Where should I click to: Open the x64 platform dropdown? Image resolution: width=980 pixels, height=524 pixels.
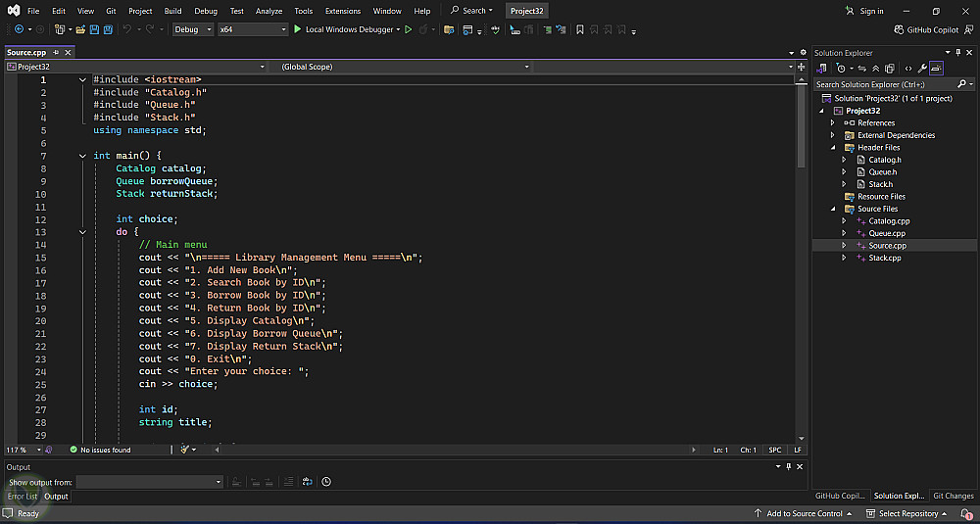[x=252, y=29]
